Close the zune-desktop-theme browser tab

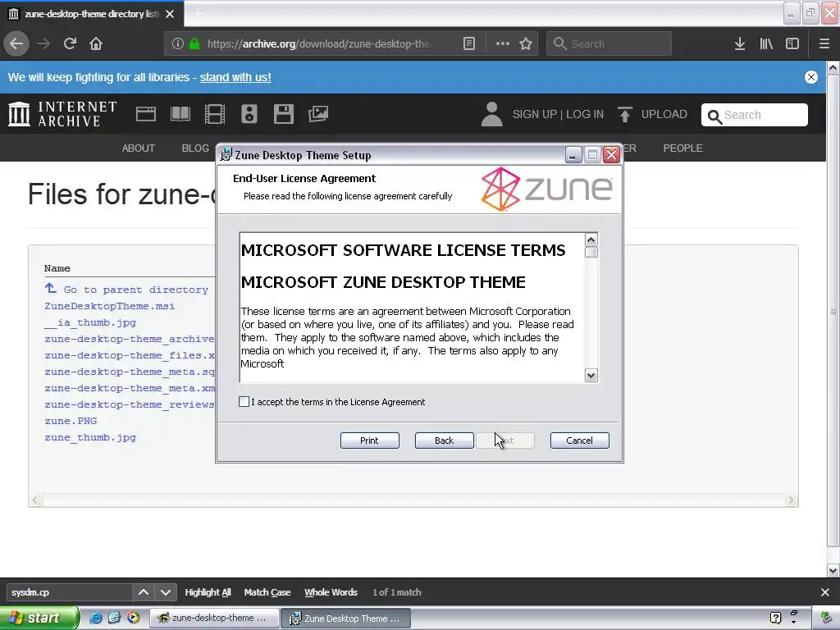(170, 14)
